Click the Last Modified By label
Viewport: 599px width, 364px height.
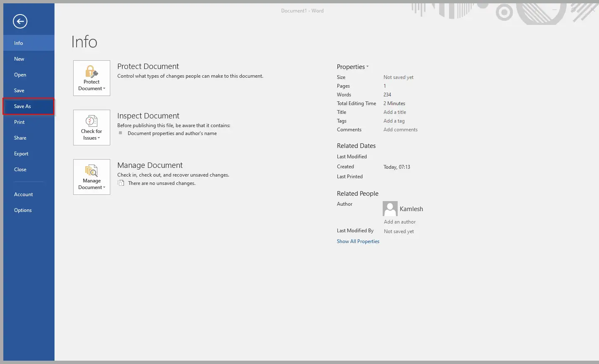pyautogui.click(x=355, y=231)
